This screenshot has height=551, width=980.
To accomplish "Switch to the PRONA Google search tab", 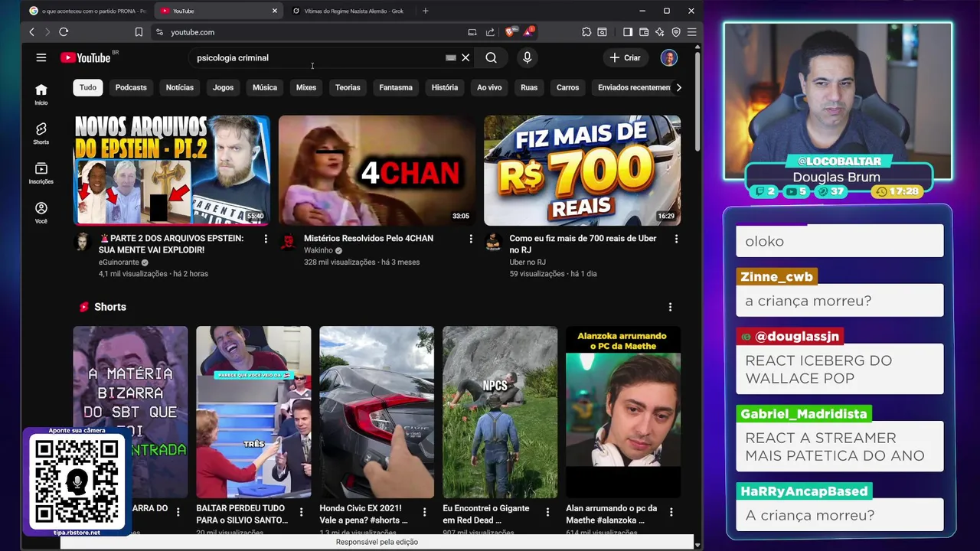I will (x=87, y=11).
